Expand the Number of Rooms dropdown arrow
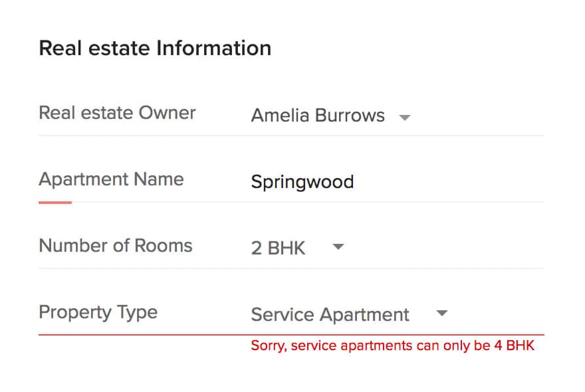 pyautogui.click(x=338, y=247)
